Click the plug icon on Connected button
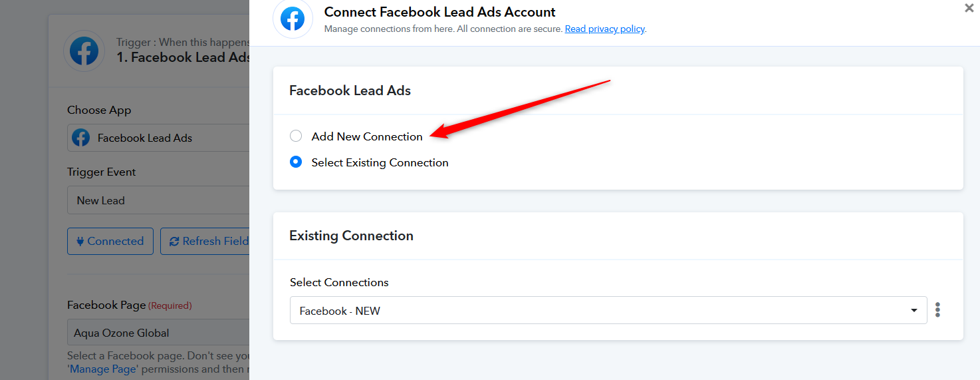 (80, 242)
